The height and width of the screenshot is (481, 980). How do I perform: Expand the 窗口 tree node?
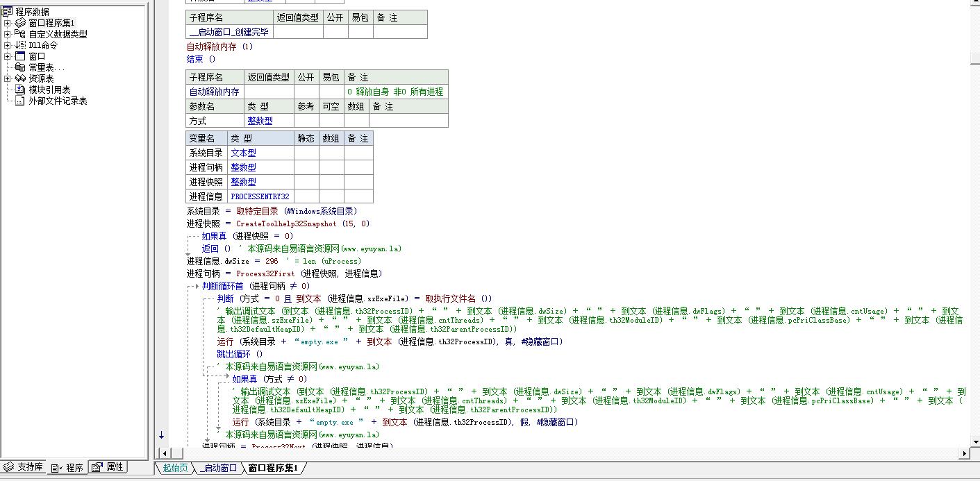tap(8, 56)
